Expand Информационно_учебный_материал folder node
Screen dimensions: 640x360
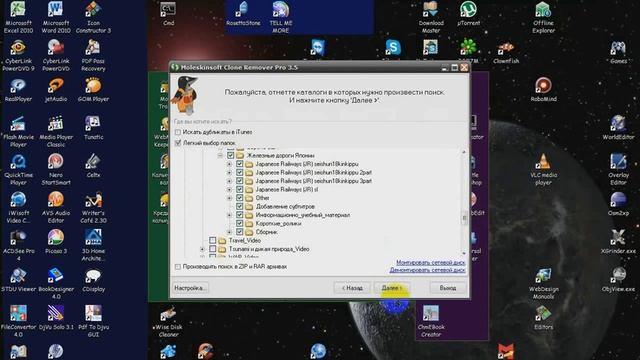tap(229, 215)
